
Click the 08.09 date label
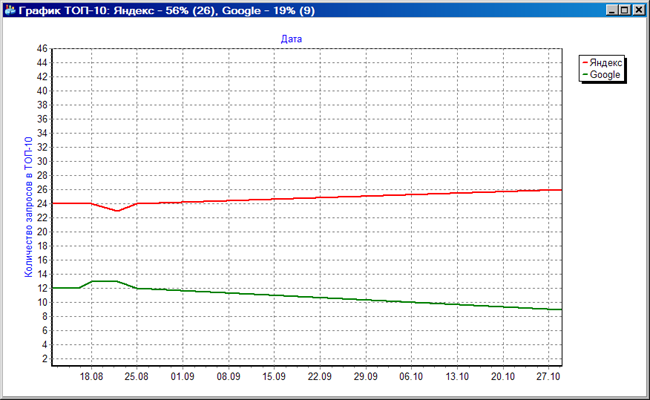click(228, 376)
